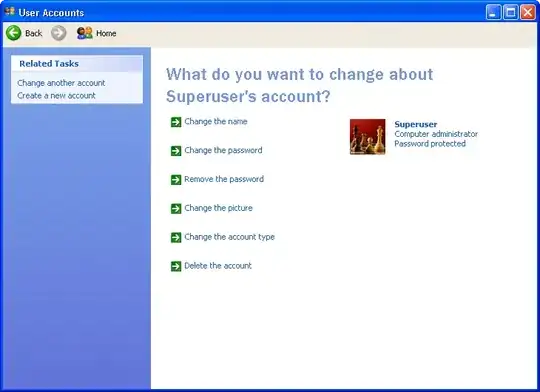Click the Password protected text
Viewport: 540px width, 392px height.
coord(430,144)
